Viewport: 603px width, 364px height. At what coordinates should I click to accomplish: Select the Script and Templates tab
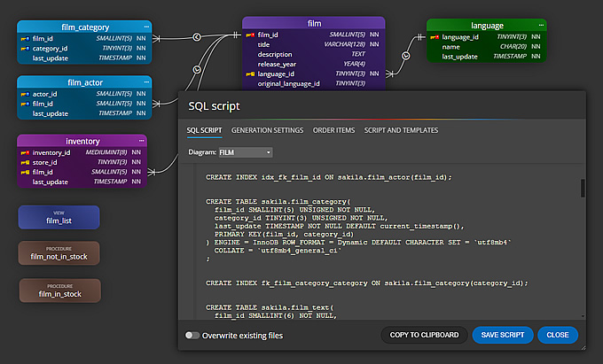click(x=401, y=130)
